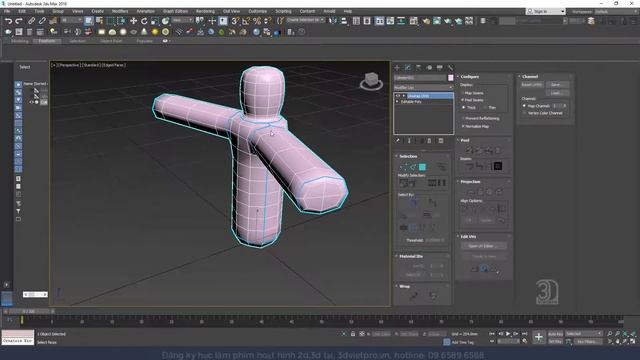The height and width of the screenshot is (360, 640).
Task: Click the animation Play button
Action: pyautogui.click(x=508, y=334)
